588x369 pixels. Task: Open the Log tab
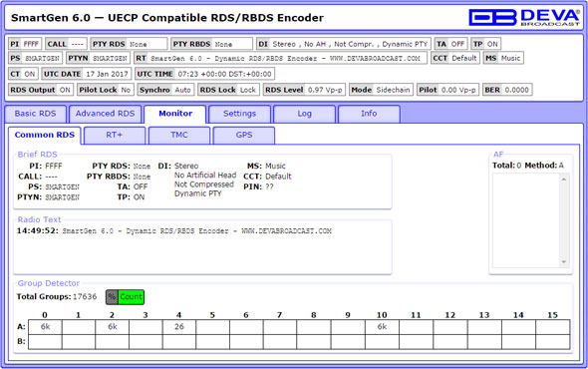point(305,114)
